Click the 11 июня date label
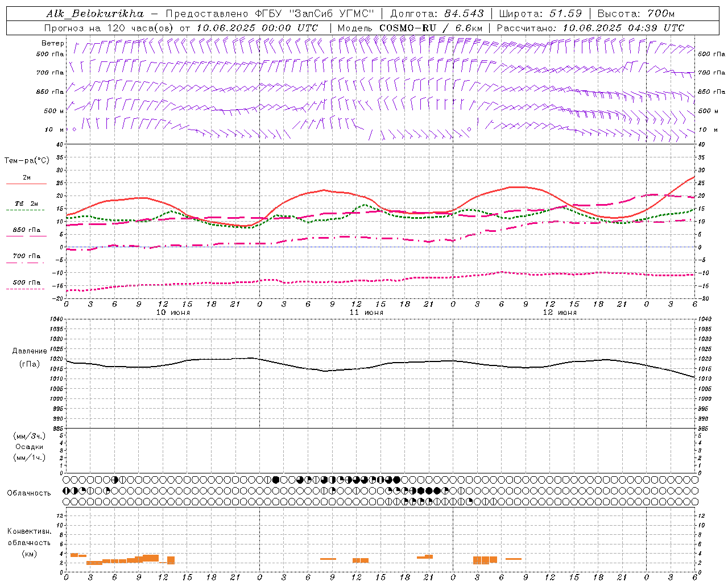728x582 pixels. [366, 313]
